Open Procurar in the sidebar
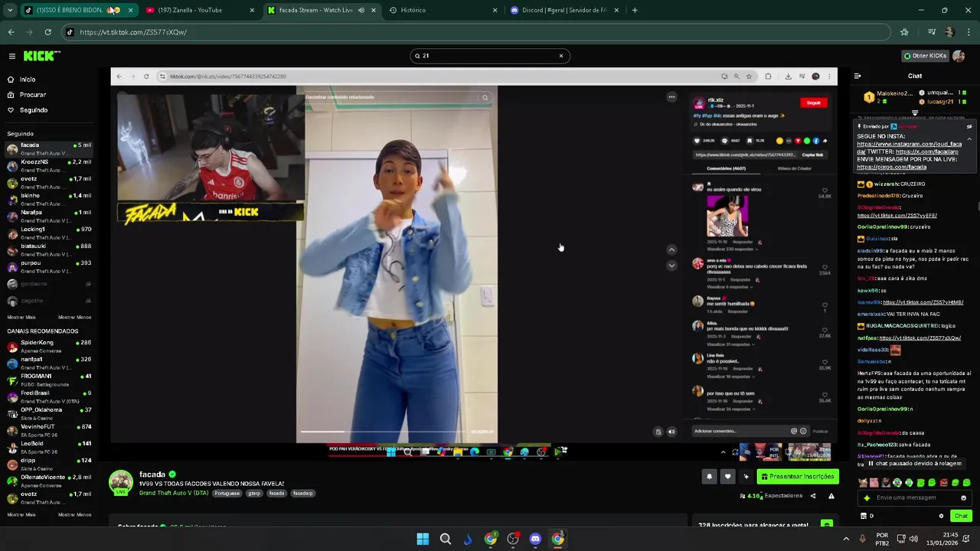The width and height of the screenshot is (980, 551). [33, 95]
